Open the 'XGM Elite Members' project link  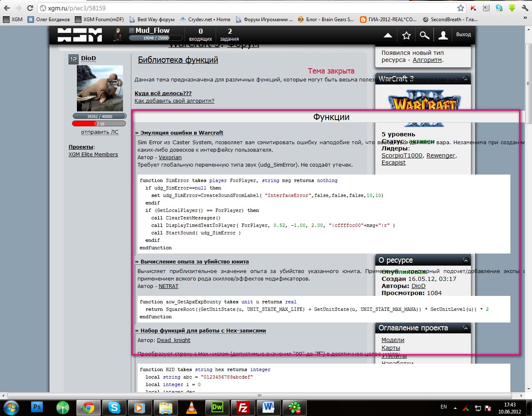[x=93, y=155]
